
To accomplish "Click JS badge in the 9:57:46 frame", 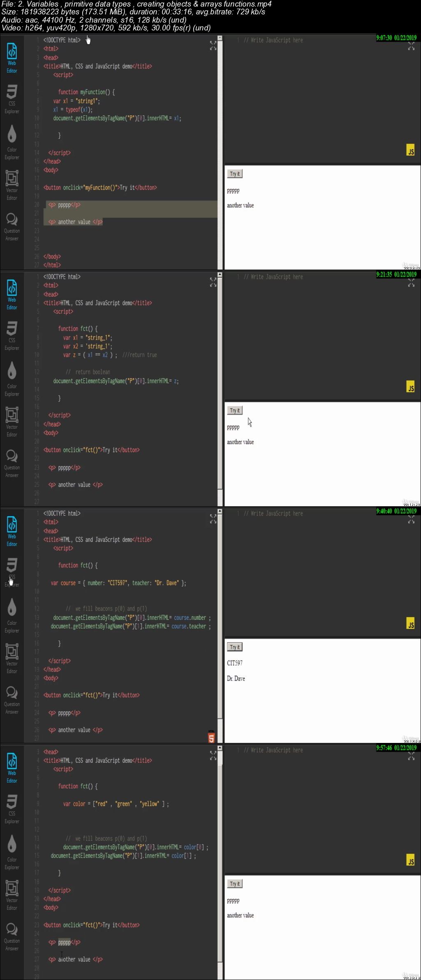I will [x=410, y=860].
